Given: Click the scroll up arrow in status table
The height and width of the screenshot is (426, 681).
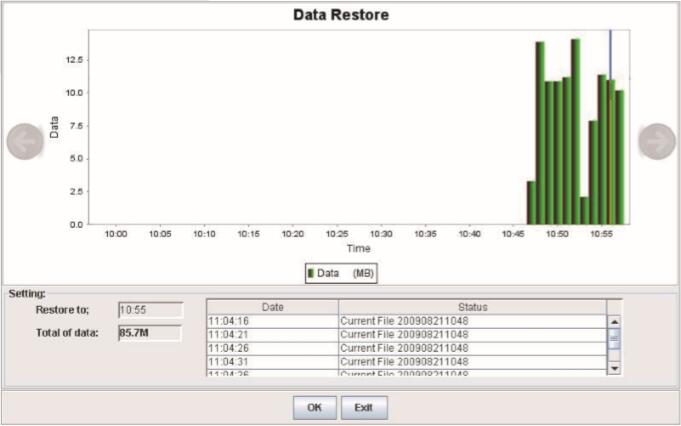Looking at the screenshot, I should point(615,322).
